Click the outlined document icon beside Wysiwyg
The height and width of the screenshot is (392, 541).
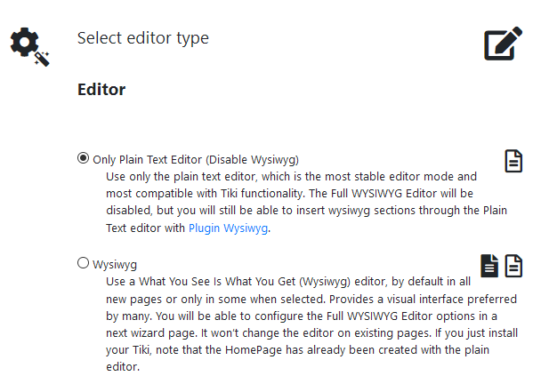(513, 265)
